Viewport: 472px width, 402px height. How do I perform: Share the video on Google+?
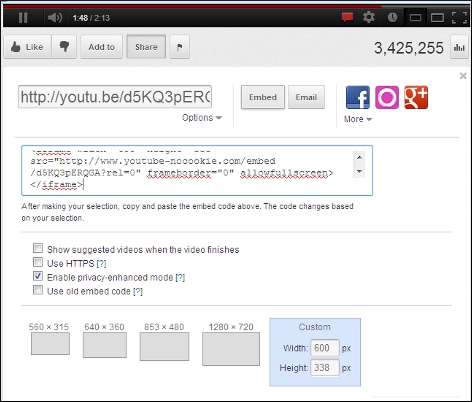pos(416,97)
